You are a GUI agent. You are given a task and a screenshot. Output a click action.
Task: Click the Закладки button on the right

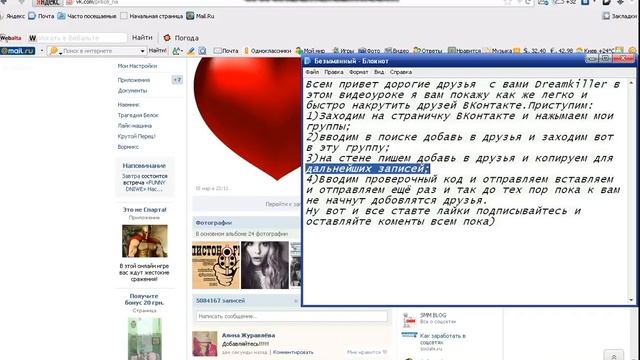pyautogui.click(x=619, y=16)
